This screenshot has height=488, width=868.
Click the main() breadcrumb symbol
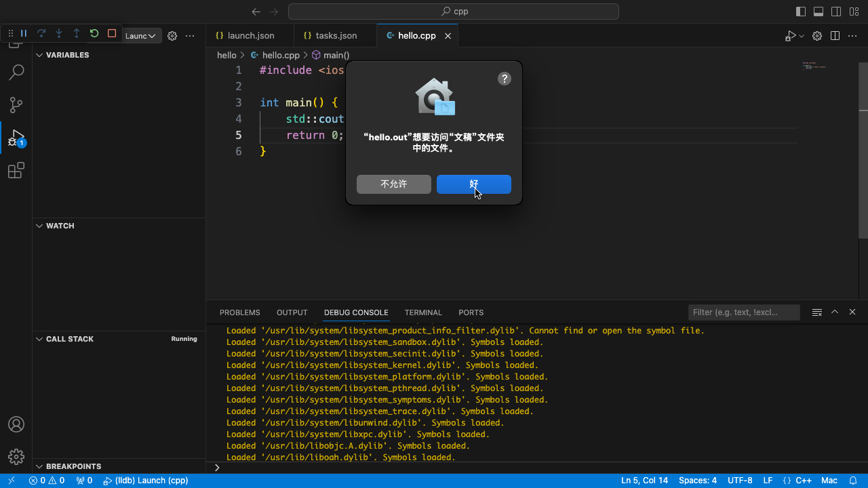336,55
